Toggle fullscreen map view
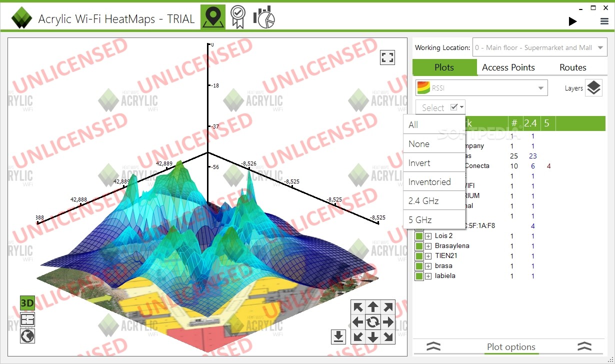Image resolution: width=615 pixels, height=364 pixels. pyautogui.click(x=387, y=57)
